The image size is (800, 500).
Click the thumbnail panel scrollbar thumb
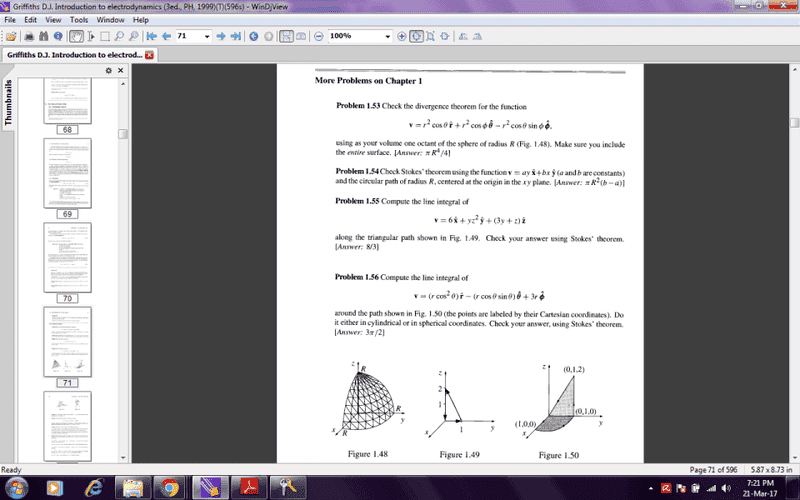pyautogui.click(x=123, y=134)
